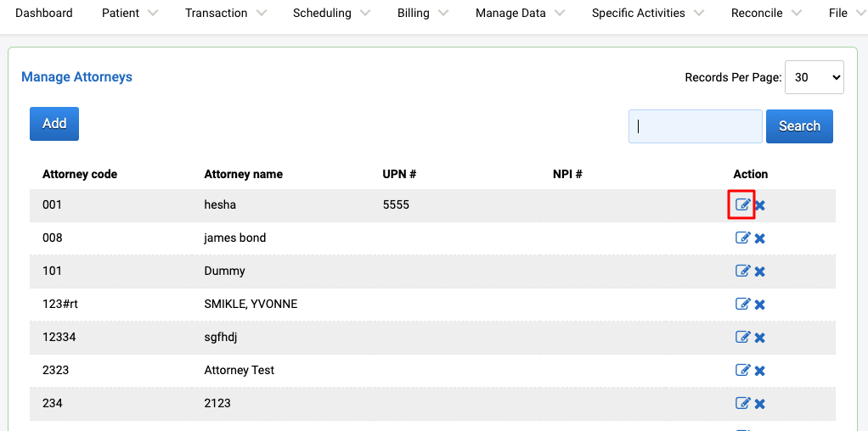Focus the attorney search text field
This screenshot has height=431, width=868.
[x=696, y=126]
